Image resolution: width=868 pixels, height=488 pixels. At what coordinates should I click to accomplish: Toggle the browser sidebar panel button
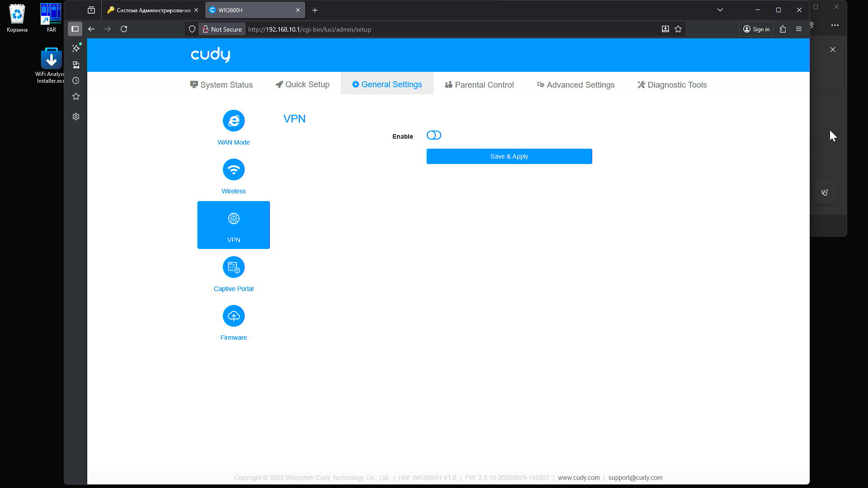click(x=75, y=29)
